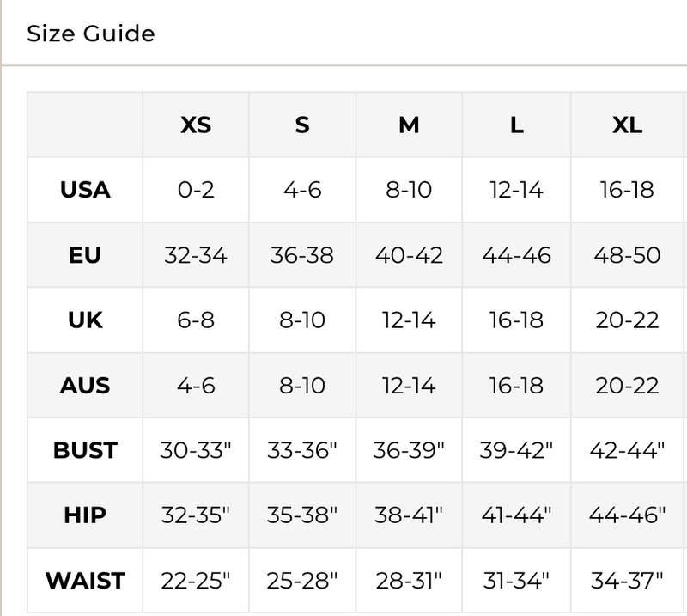Click the BUST 39-42" cell

[x=516, y=450]
